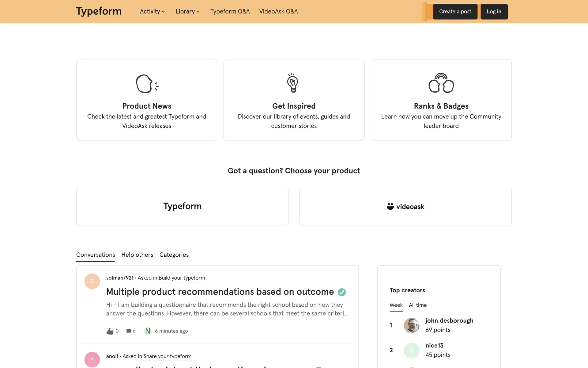Switch to the Help others tab
Viewport: 588px width, 368px height.
[x=137, y=255]
